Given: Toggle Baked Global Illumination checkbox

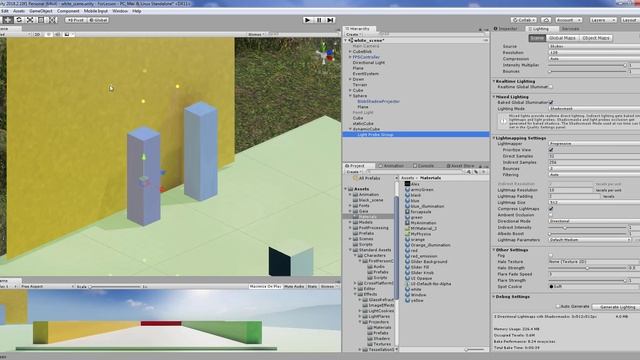Looking at the screenshot, I should click(551, 102).
